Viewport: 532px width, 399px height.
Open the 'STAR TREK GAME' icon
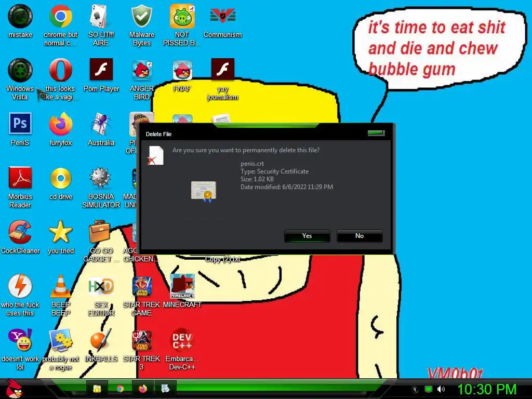[141, 286]
